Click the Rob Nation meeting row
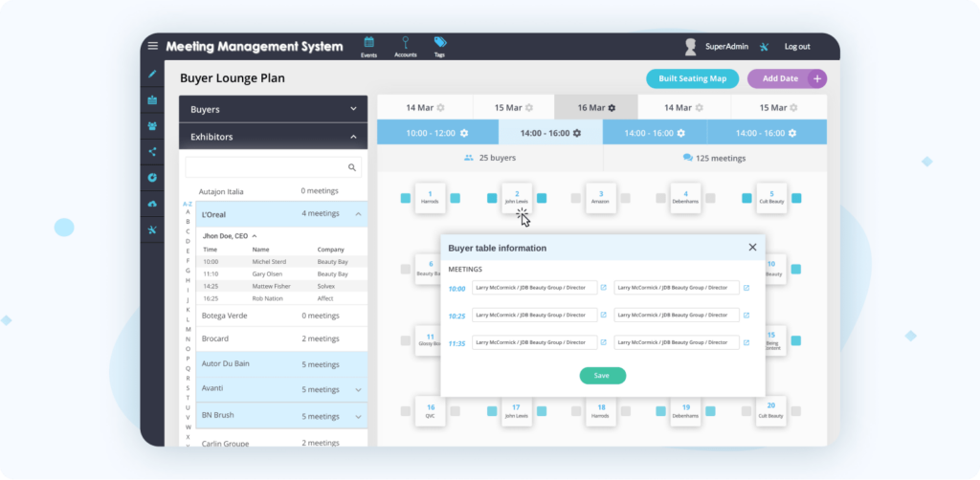The image size is (980, 480). (282, 298)
